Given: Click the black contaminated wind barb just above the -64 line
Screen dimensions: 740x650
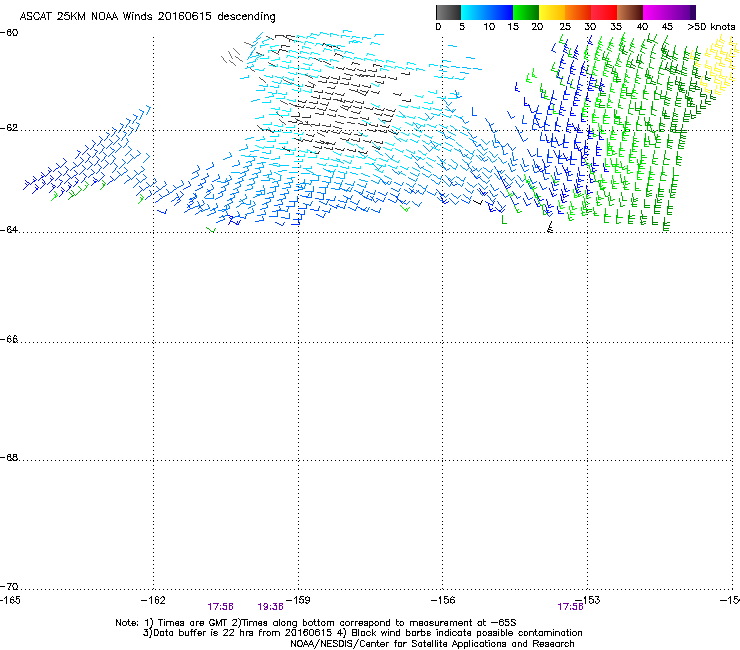Looking at the screenshot, I should (549, 228).
